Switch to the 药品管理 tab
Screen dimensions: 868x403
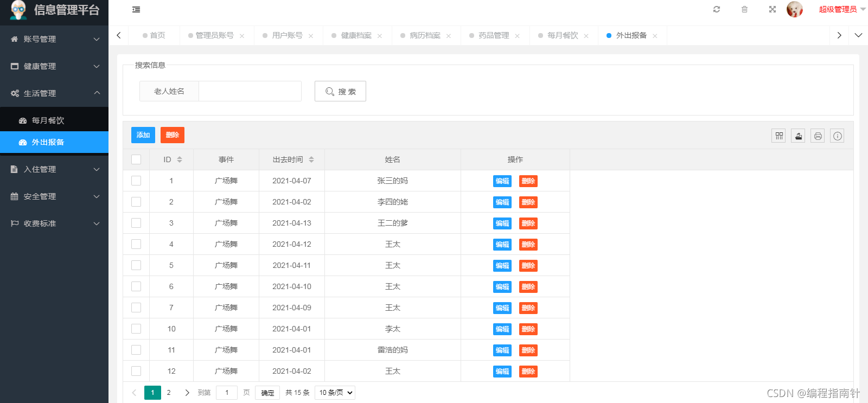[x=494, y=35]
